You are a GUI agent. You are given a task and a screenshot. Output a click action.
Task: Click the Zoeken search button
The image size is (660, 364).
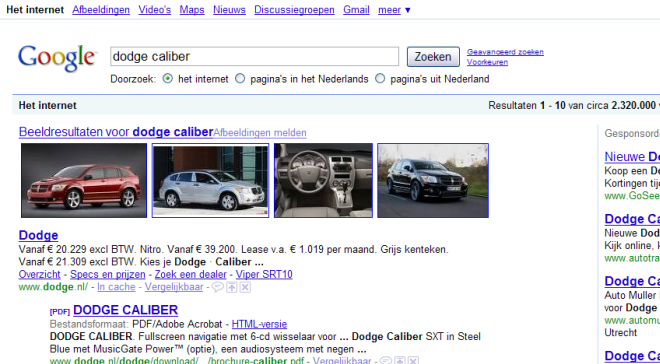pyautogui.click(x=433, y=57)
